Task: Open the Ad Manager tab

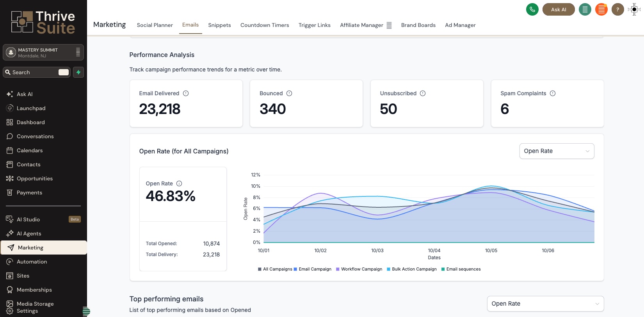Action: [460, 25]
